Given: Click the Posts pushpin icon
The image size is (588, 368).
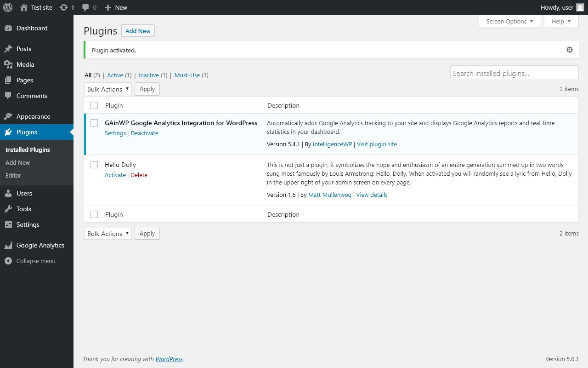Looking at the screenshot, I should (x=8, y=49).
